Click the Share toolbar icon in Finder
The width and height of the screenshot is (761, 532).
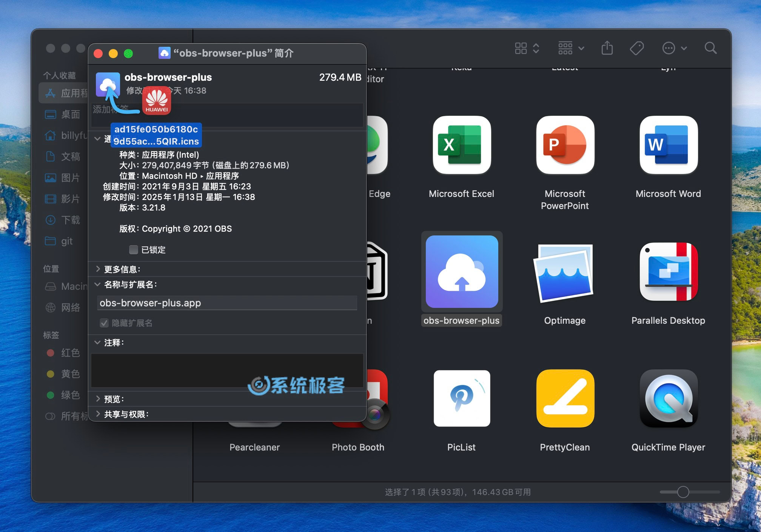click(607, 48)
